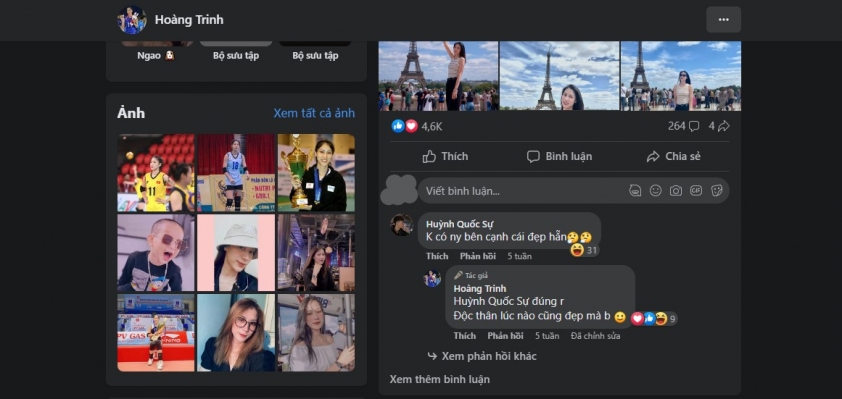Open Hoàng Trinh profile name in header
Viewport: 842px width, 399px height.
(189, 20)
